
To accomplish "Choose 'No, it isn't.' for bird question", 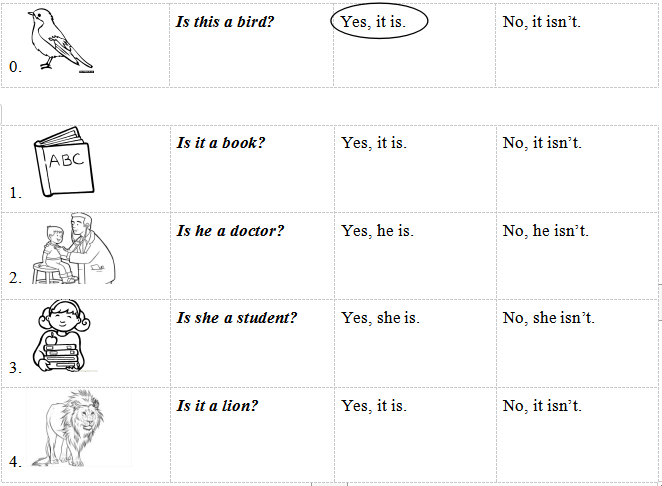I will pyautogui.click(x=541, y=22).
